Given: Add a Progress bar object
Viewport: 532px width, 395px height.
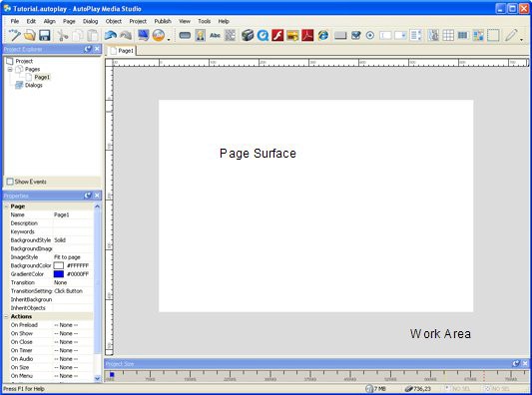Looking at the screenshot, I should [x=463, y=35].
